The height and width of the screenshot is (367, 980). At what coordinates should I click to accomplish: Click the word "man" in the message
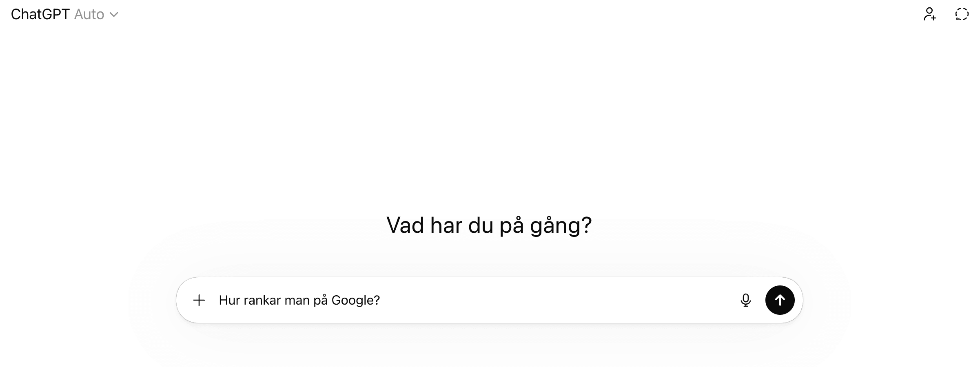(x=297, y=300)
